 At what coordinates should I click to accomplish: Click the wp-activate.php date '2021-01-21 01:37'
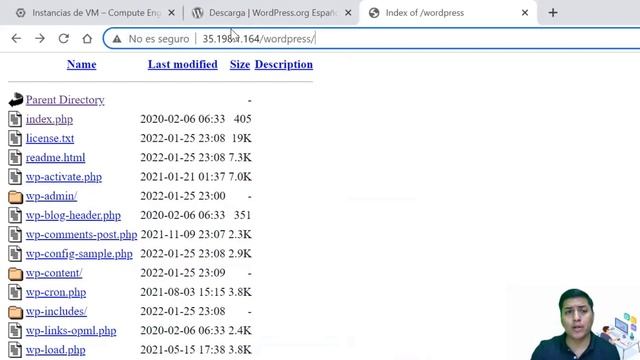pyautogui.click(x=182, y=176)
